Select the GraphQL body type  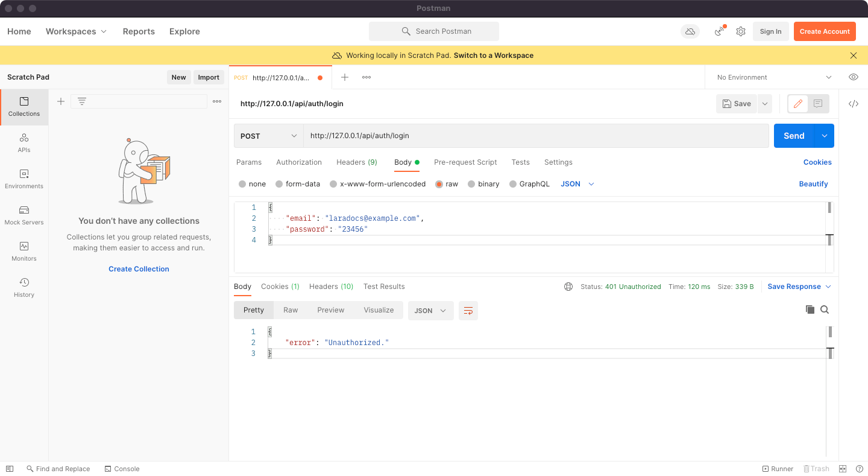click(x=529, y=184)
